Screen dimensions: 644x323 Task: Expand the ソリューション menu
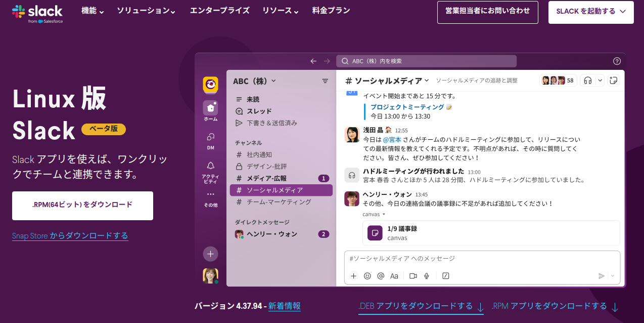tap(146, 11)
